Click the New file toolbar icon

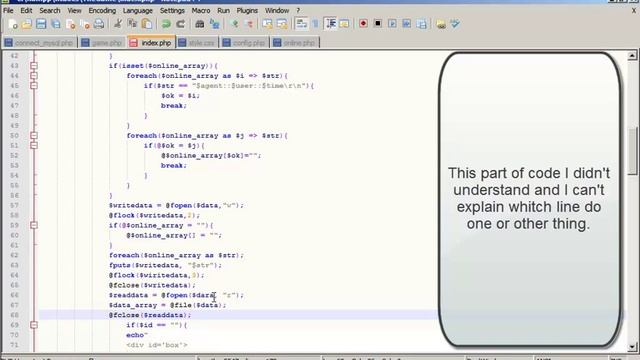(13, 24)
